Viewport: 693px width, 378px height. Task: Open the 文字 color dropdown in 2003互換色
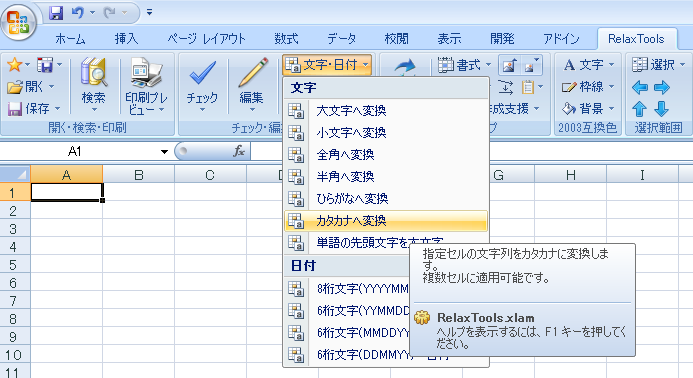click(588, 65)
